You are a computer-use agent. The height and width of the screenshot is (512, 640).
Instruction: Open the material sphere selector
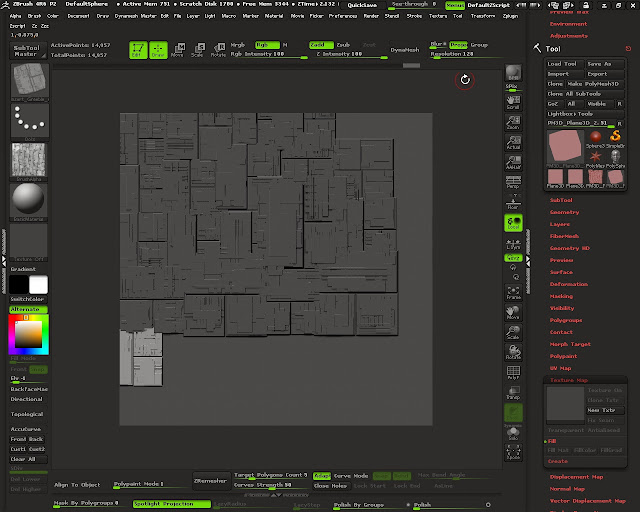coord(29,201)
